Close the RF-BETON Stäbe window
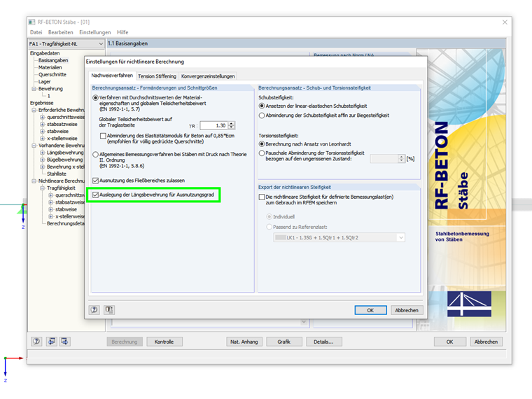 [505, 22]
